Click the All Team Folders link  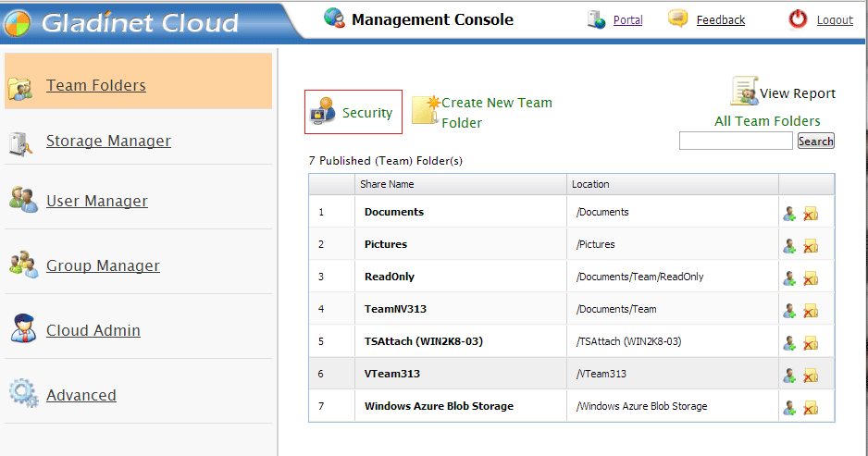[x=767, y=121]
